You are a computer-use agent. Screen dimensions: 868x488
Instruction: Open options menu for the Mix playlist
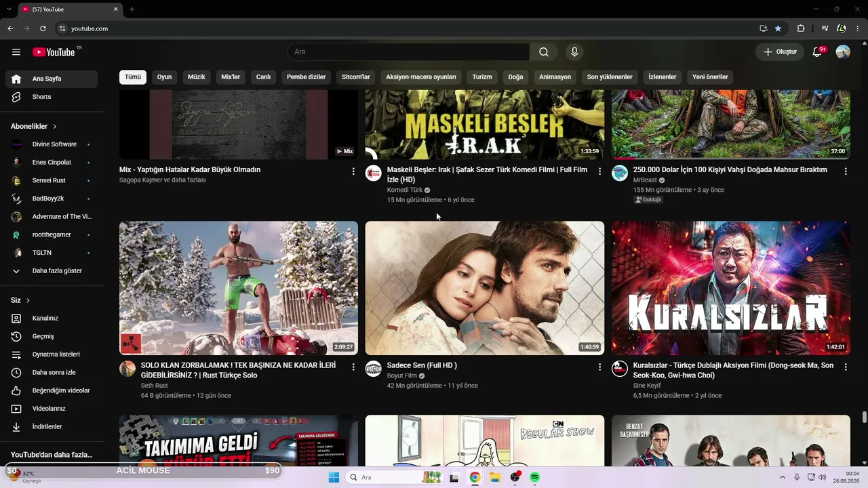tap(353, 171)
